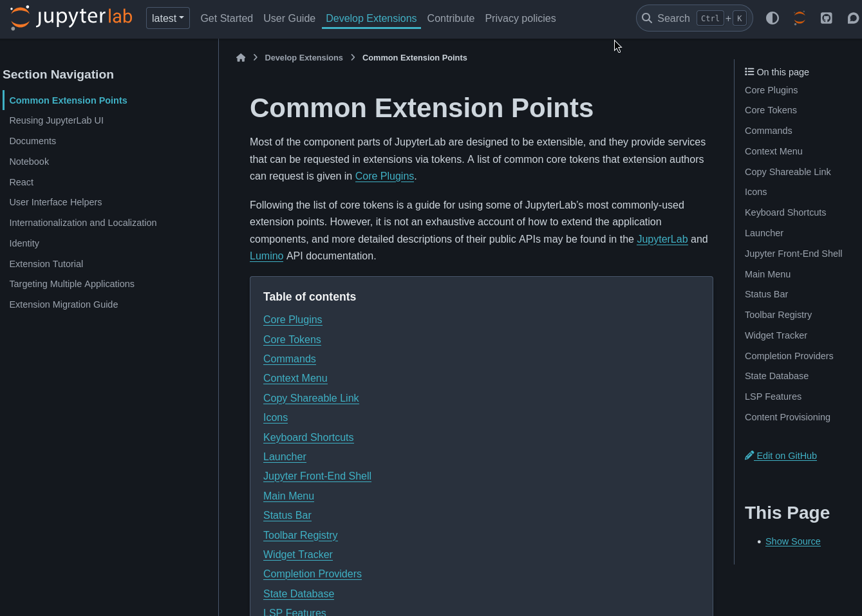Open Reusing JupyterLab UI in sidebar
Viewport: 862px width, 616px height.
[x=56, y=120]
